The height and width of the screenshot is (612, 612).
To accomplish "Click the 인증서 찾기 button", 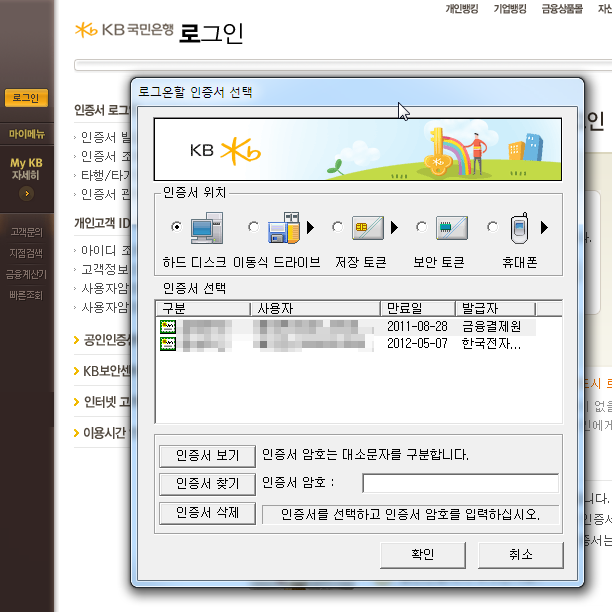I will (x=207, y=484).
